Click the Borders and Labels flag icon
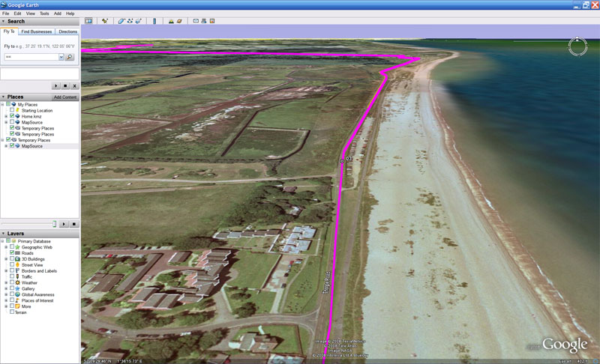 (17, 271)
